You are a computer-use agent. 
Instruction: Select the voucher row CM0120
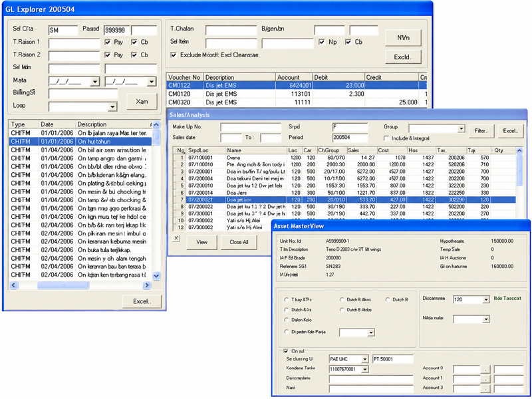tap(297, 94)
